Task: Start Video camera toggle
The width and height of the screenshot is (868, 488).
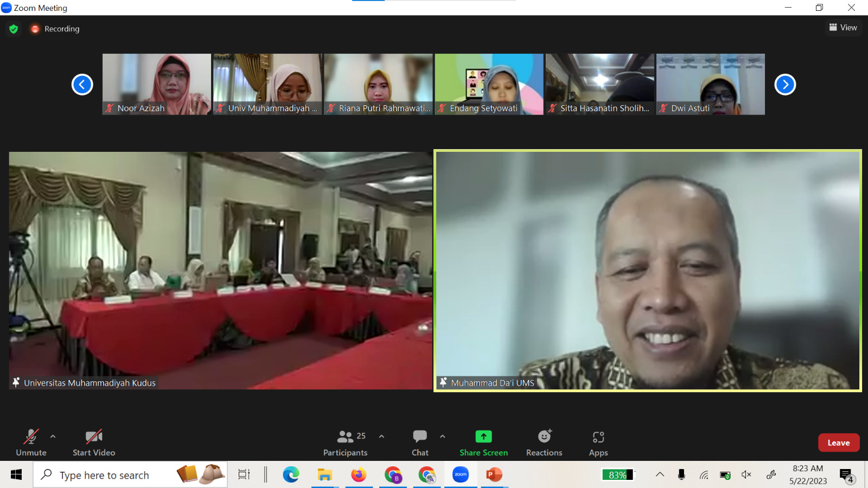Action: coord(94,442)
